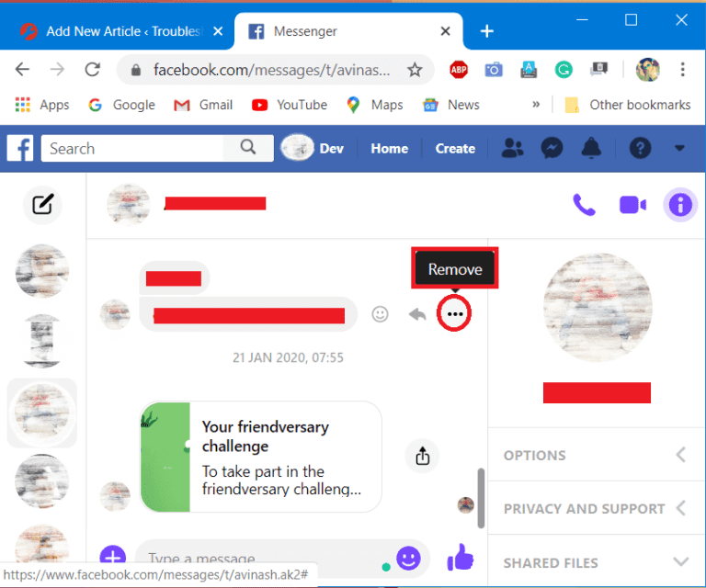Click the chat scrollbar thumb

tap(481, 498)
